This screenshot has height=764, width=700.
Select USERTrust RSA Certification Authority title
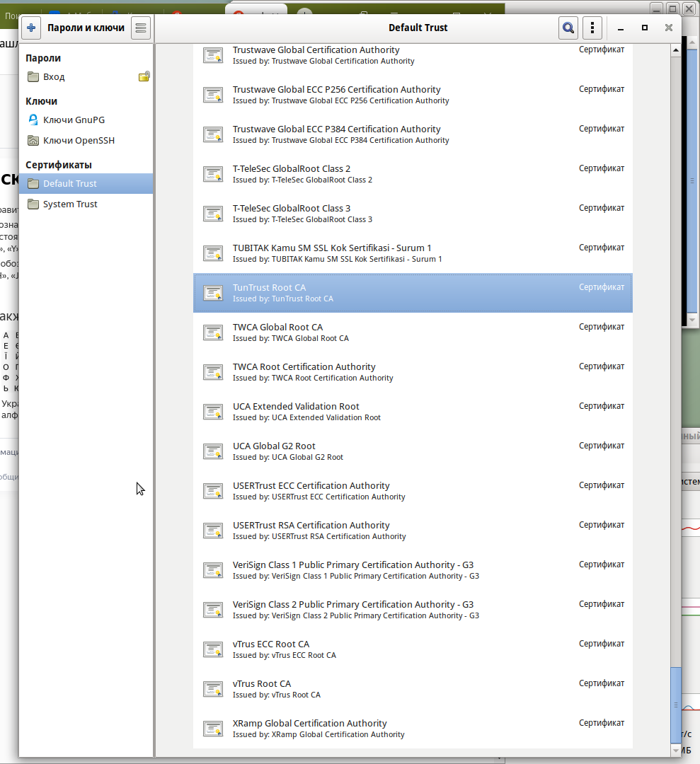[x=311, y=525]
